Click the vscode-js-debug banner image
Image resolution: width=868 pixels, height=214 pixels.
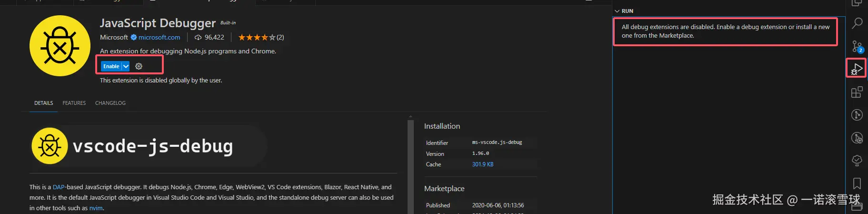click(x=148, y=146)
